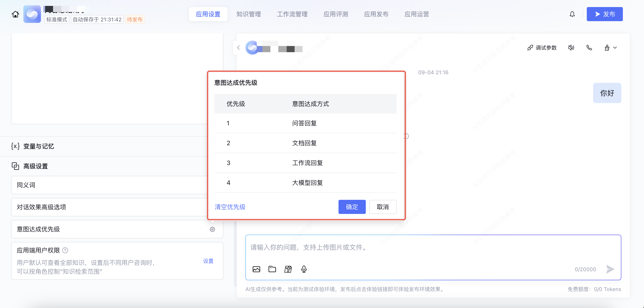
Task: Collapse the preview panel chevron
Action: click(238, 48)
